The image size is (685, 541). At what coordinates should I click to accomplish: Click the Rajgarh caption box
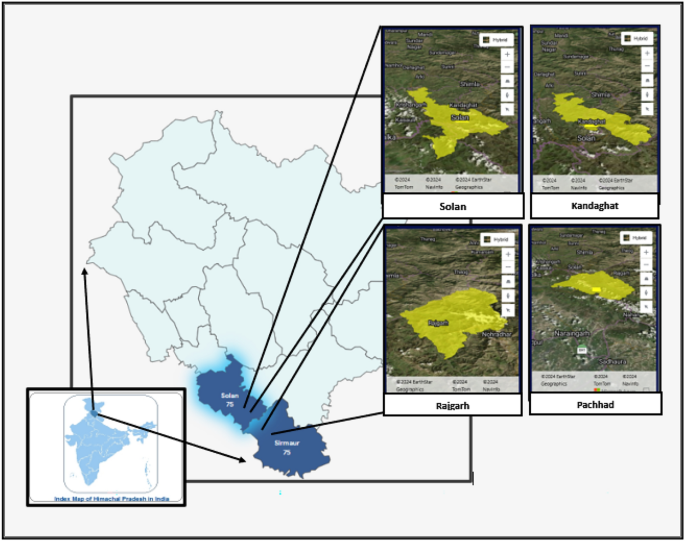click(x=453, y=405)
